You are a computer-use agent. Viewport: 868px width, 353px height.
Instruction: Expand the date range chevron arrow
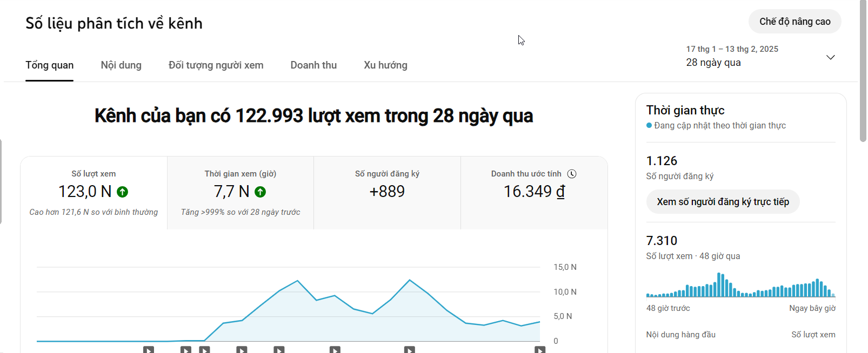tap(831, 57)
